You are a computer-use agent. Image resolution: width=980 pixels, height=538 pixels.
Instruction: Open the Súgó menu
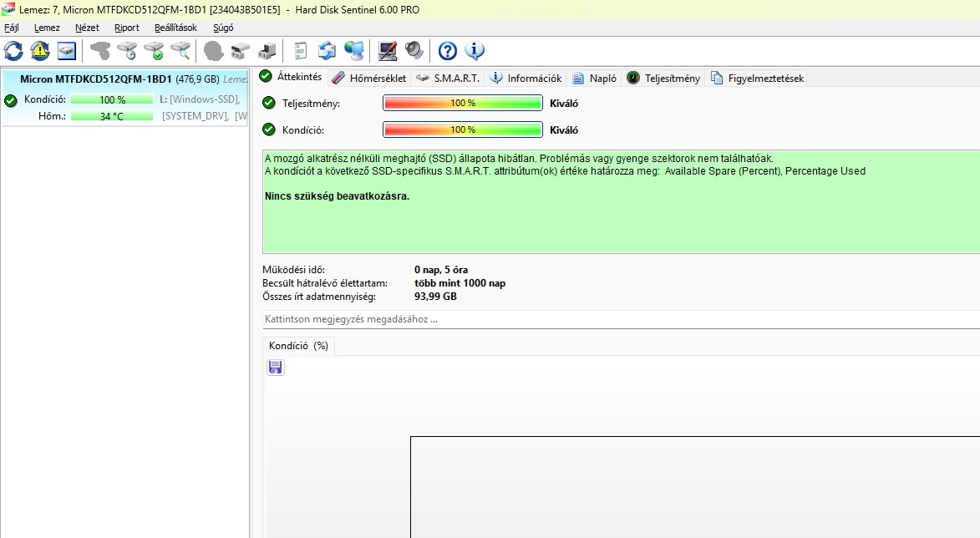click(223, 28)
